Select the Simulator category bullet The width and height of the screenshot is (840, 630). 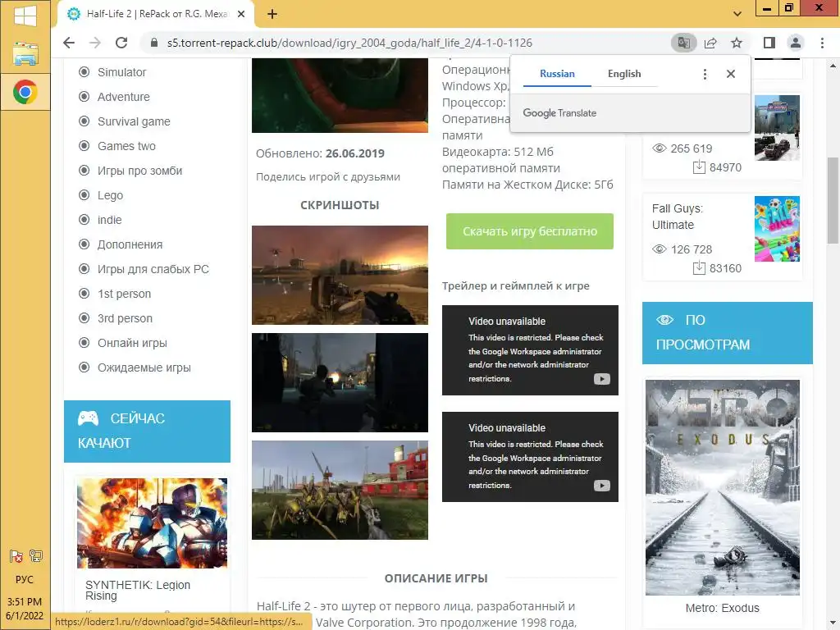[84, 72]
